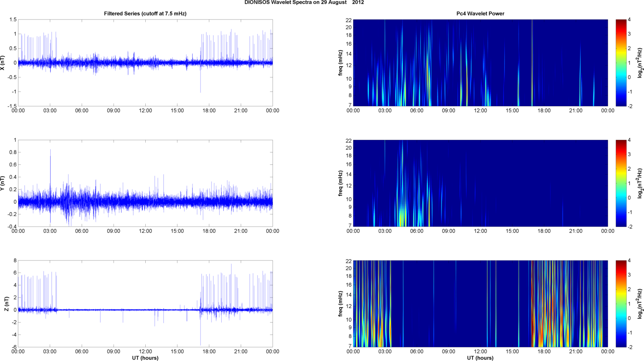Click the title "DIONISOS Wavelet Spectra on 29 August 2012"

coord(304,3)
